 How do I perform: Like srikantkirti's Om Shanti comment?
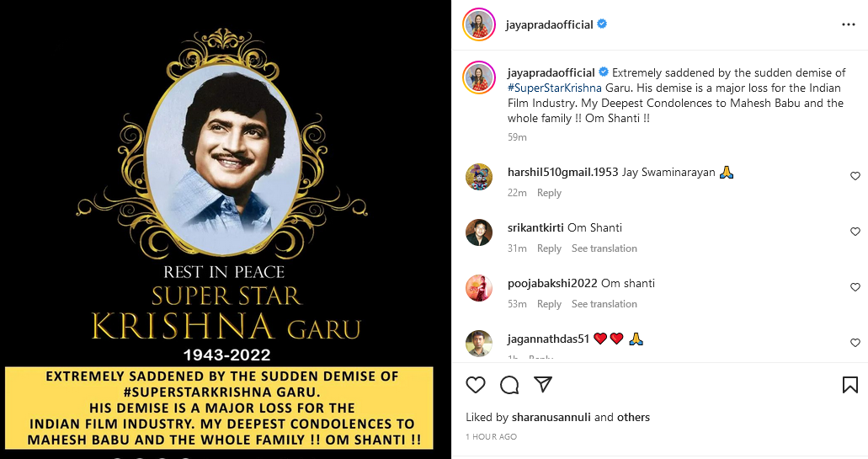[855, 232]
